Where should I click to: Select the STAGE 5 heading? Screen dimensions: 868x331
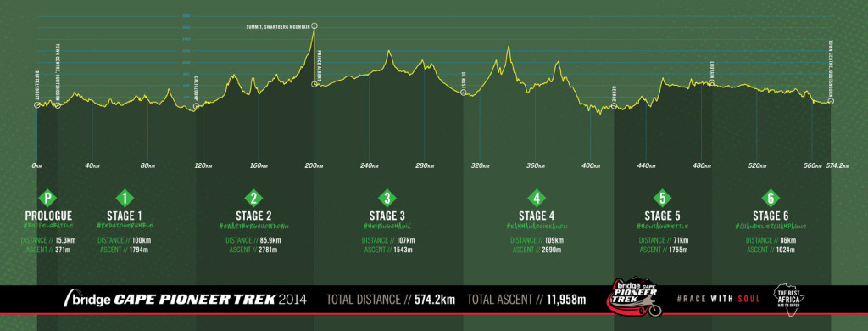(x=662, y=216)
